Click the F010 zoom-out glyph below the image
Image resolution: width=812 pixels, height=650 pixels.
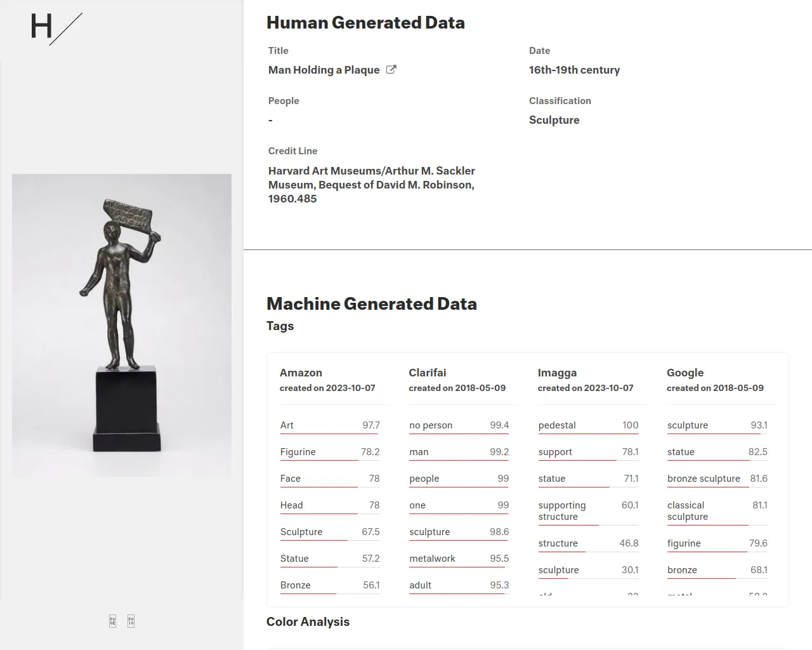[x=131, y=621]
